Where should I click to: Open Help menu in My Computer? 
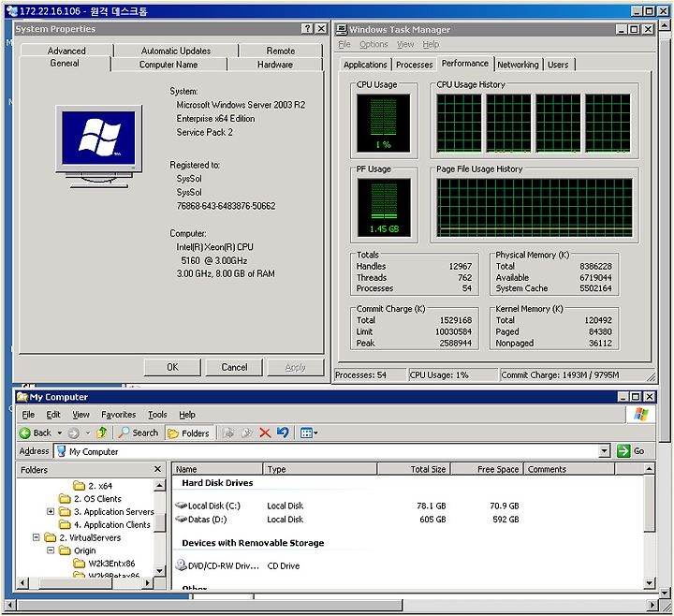(186, 415)
